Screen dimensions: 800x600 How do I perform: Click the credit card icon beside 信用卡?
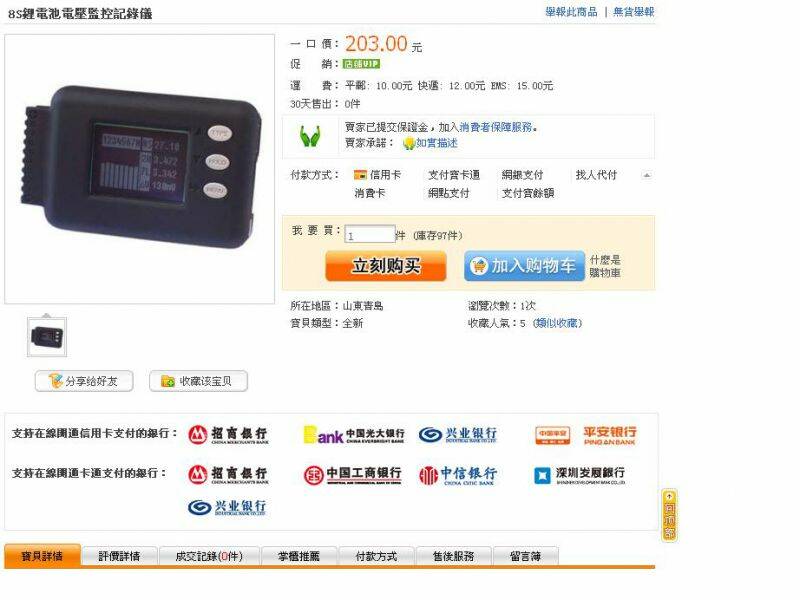(x=360, y=175)
